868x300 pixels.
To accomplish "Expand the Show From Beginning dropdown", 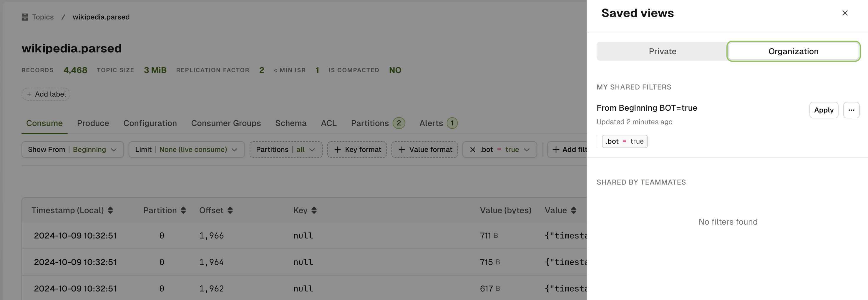I will click(72, 149).
